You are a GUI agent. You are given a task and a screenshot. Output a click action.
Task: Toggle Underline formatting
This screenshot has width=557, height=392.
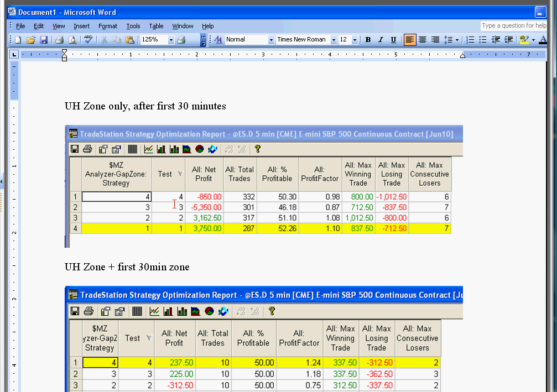393,40
